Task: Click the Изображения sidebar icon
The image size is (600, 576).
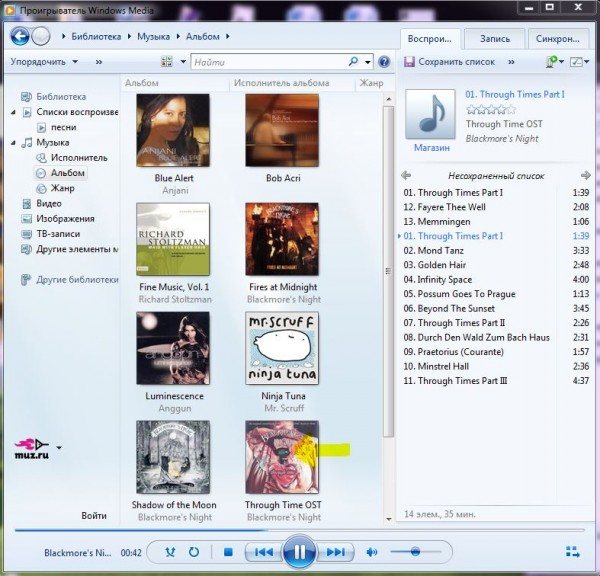Action: (x=26, y=219)
